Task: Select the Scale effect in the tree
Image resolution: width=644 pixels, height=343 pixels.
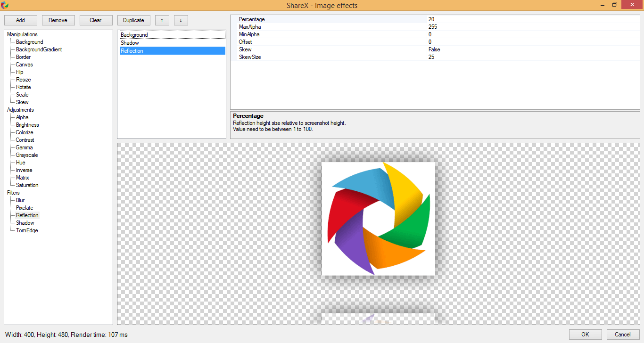Action: click(22, 95)
